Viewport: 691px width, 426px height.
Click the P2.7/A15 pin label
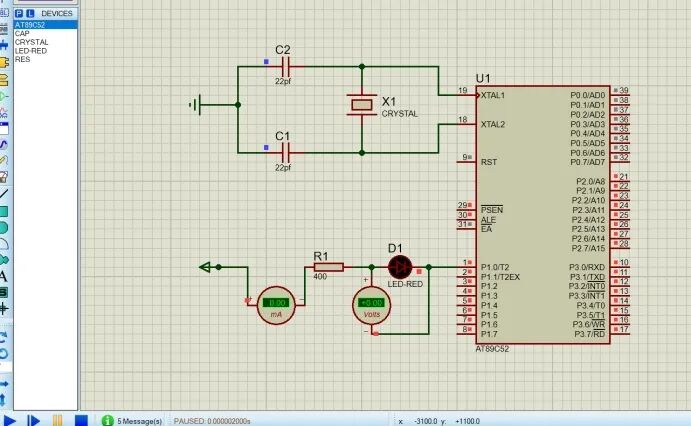coord(588,248)
